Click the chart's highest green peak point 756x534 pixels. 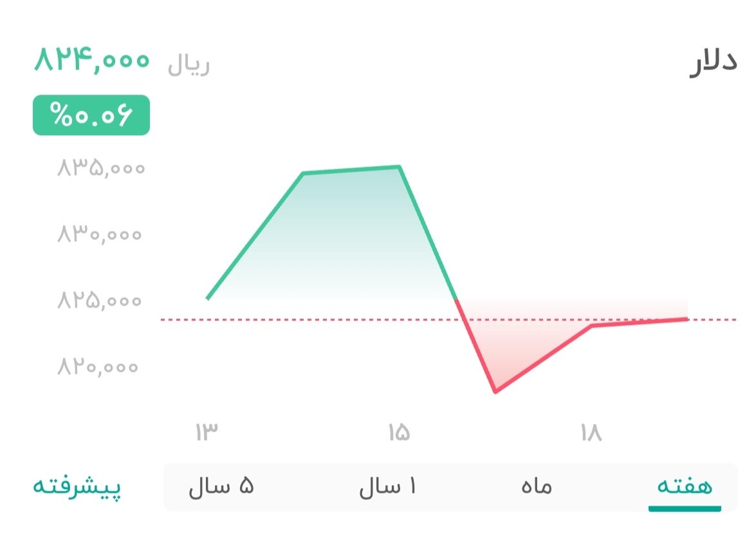click(399, 166)
